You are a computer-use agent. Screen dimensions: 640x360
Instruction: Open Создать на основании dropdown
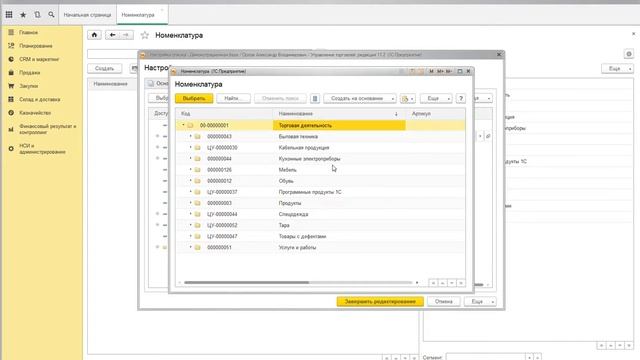[360, 98]
